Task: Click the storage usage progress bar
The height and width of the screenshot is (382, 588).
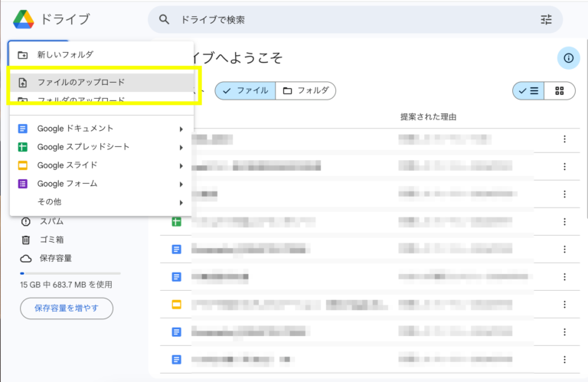Action: pos(70,273)
